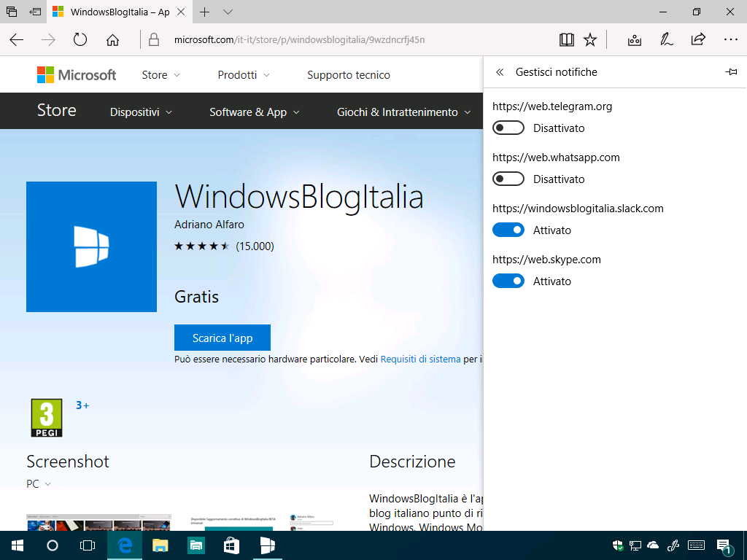Open Windows Defender tray icon

[617, 545]
